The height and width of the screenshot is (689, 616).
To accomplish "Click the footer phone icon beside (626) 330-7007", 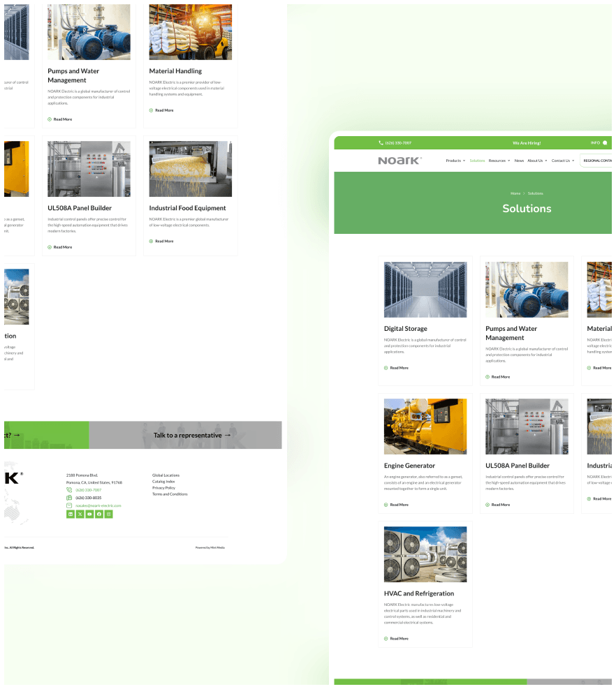I will point(69,490).
